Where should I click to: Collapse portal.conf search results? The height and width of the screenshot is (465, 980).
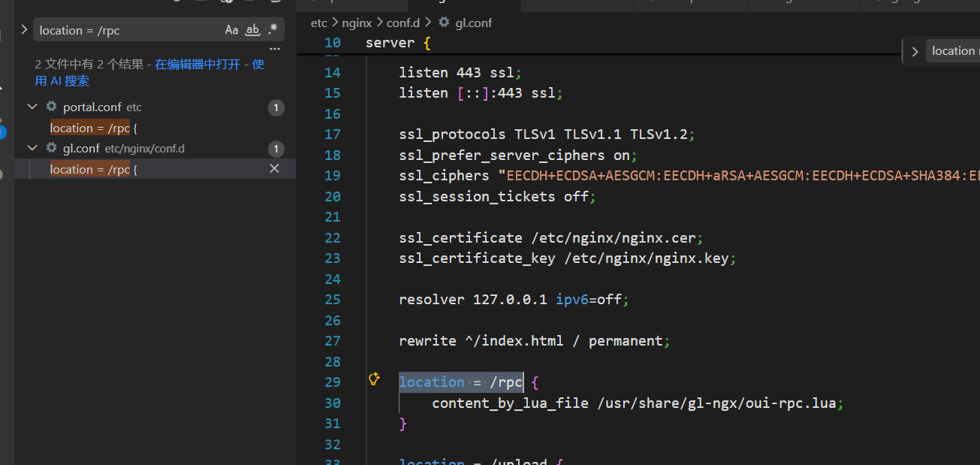[x=32, y=107]
